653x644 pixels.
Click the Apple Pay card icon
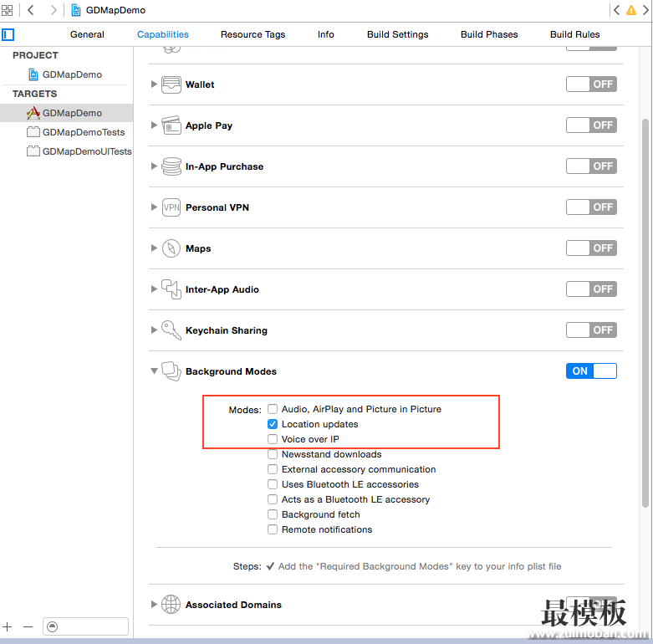[x=171, y=125]
